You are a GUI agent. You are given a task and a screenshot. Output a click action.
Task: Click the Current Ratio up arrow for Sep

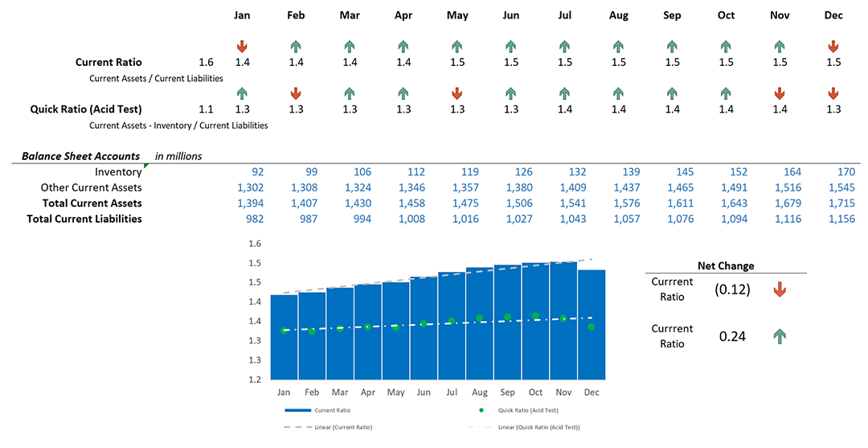click(x=672, y=47)
